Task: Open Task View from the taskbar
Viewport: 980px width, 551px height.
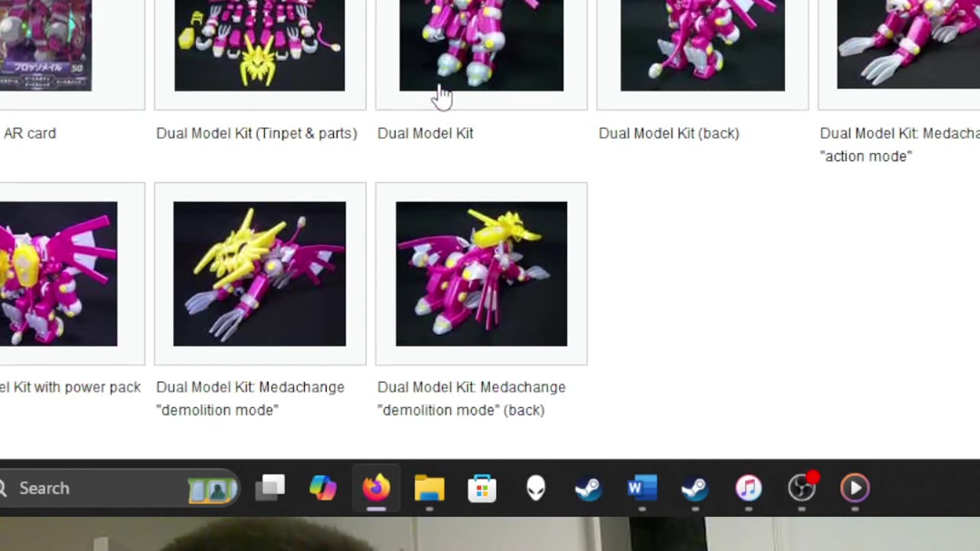Action: [269, 487]
